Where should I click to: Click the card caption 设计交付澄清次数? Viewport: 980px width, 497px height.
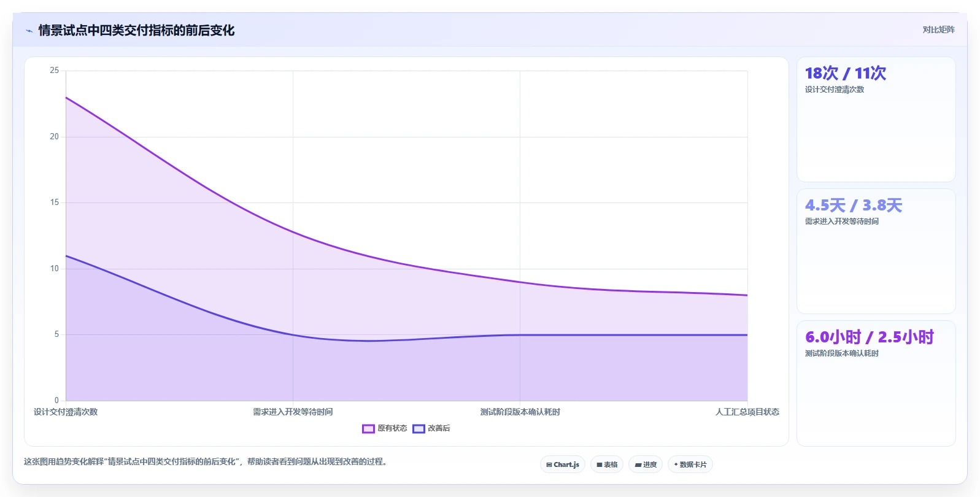coord(835,90)
